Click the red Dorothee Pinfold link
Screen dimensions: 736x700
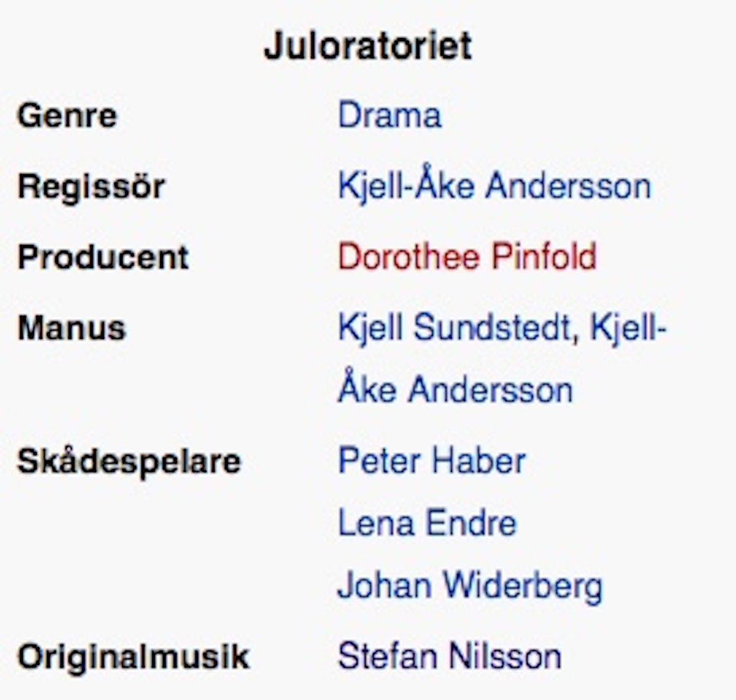[467, 256]
